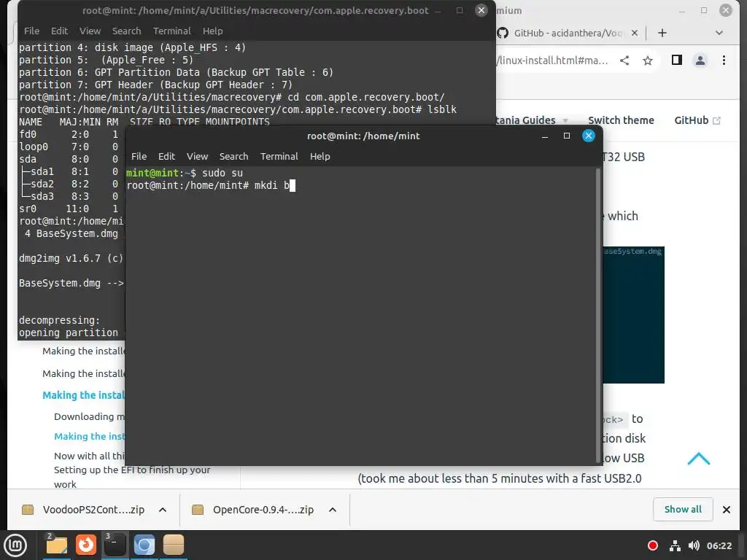
Task: Click the 'sudo su' command line in terminal
Action: (x=185, y=173)
